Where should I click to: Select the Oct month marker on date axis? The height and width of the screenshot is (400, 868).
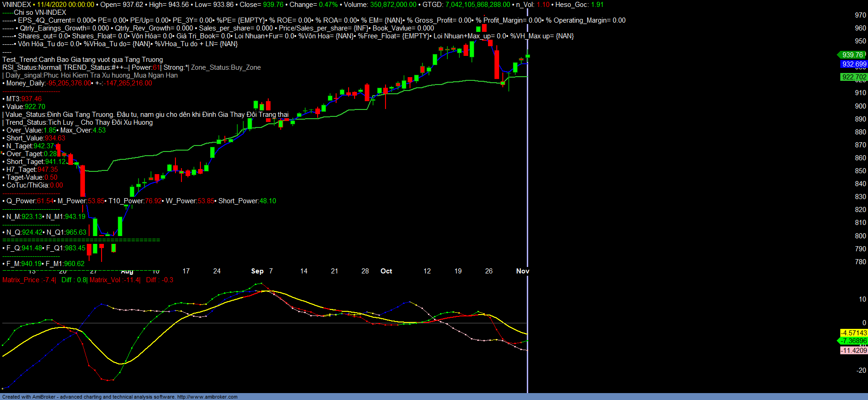click(x=386, y=271)
